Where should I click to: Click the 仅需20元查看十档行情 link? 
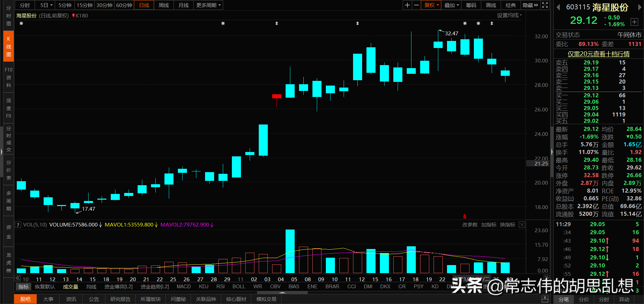click(x=599, y=54)
